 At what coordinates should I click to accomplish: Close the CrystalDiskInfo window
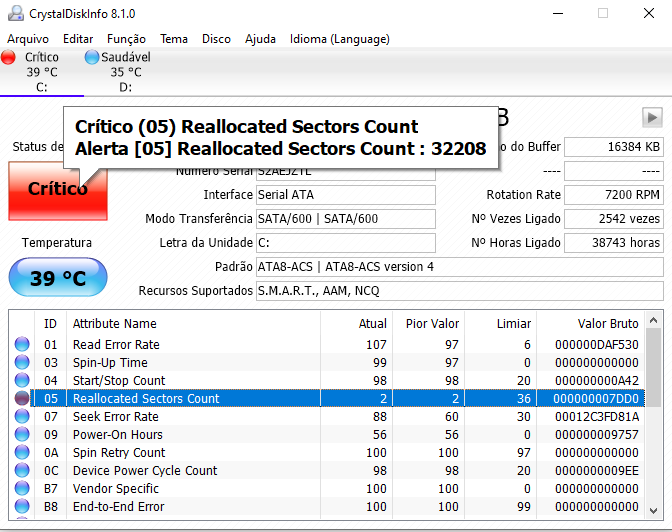[649, 13]
